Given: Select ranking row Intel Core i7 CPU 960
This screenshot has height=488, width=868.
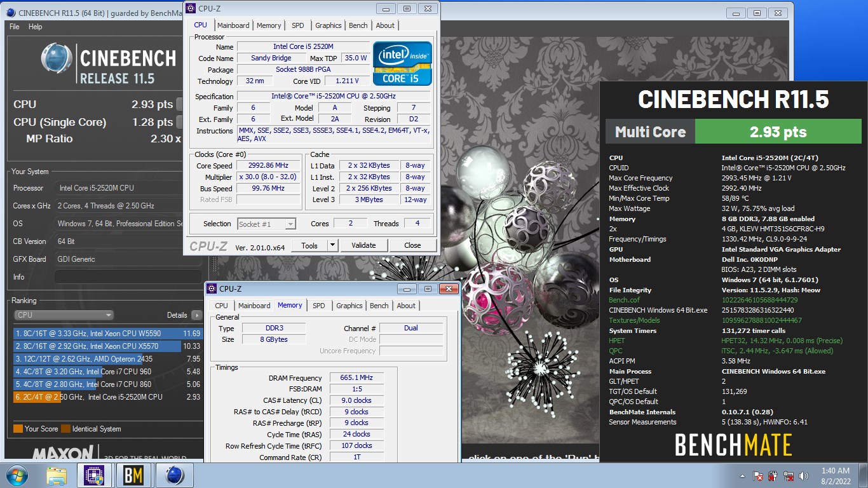Looking at the screenshot, I should coord(107,372).
